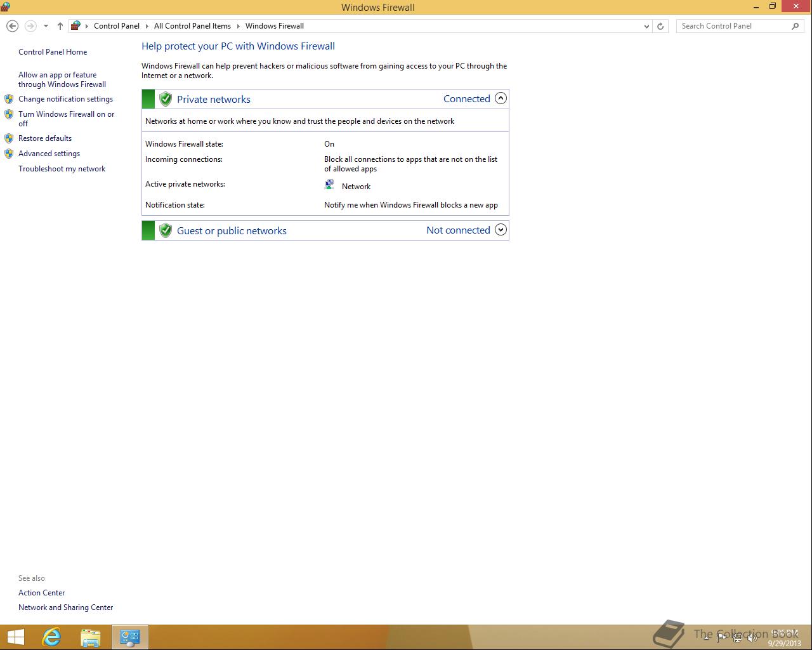Click shield icon beside Advanced settings
Image resolution: width=812 pixels, height=650 pixels.
click(9, 154)
